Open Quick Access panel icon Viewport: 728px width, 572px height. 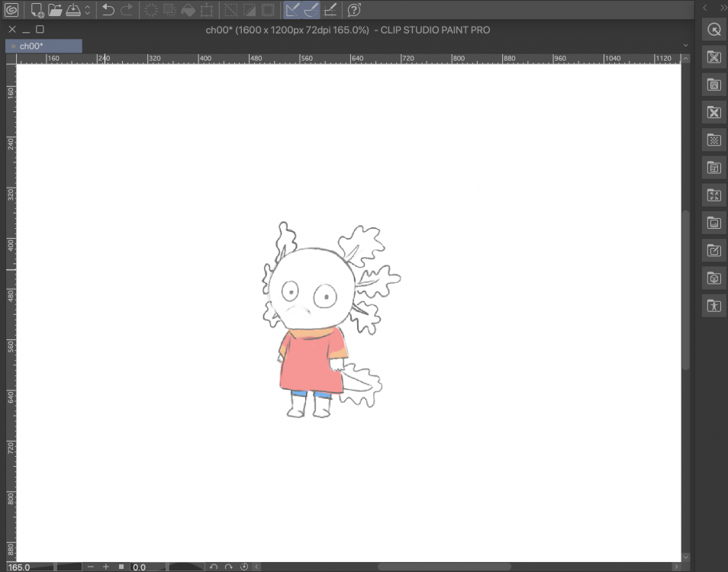coord(714,30)
